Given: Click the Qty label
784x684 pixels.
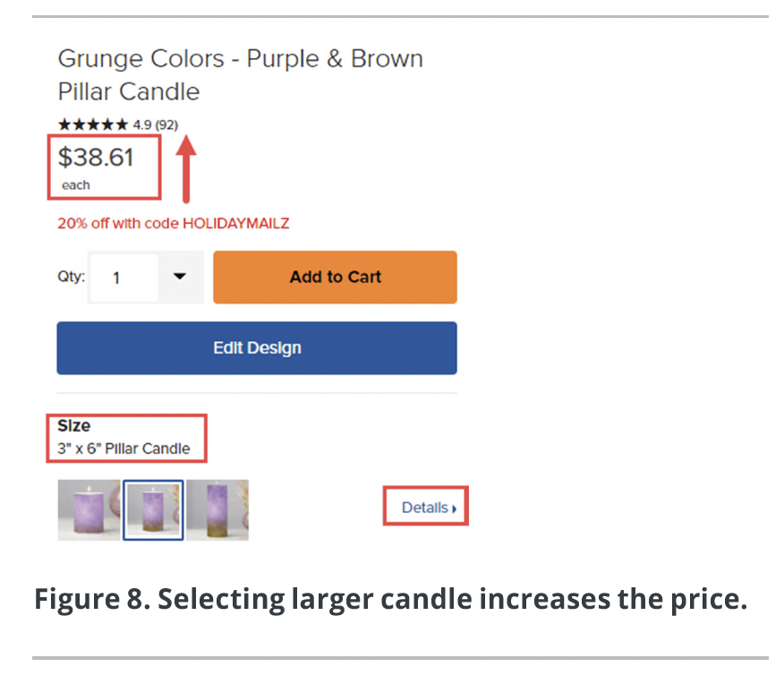Looking at the screenshot, I should [72, 277].
